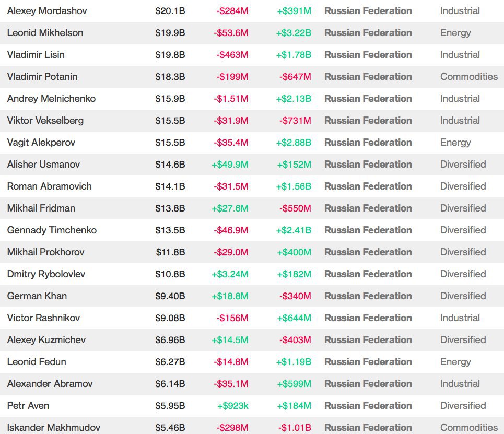Select the Alexey Kuzmichev name
Screen dimensions: 504x434
[x=46, y=340]
